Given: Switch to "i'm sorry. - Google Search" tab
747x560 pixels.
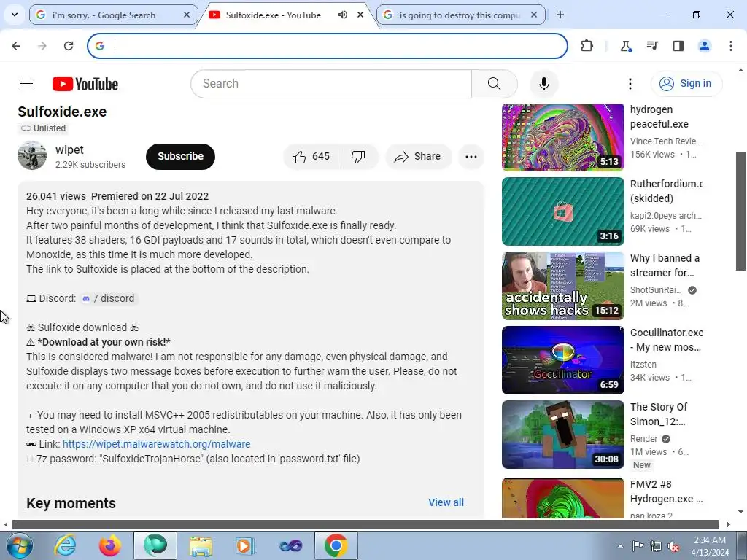Looking at the screenshot, I should (x=113, y=15).
